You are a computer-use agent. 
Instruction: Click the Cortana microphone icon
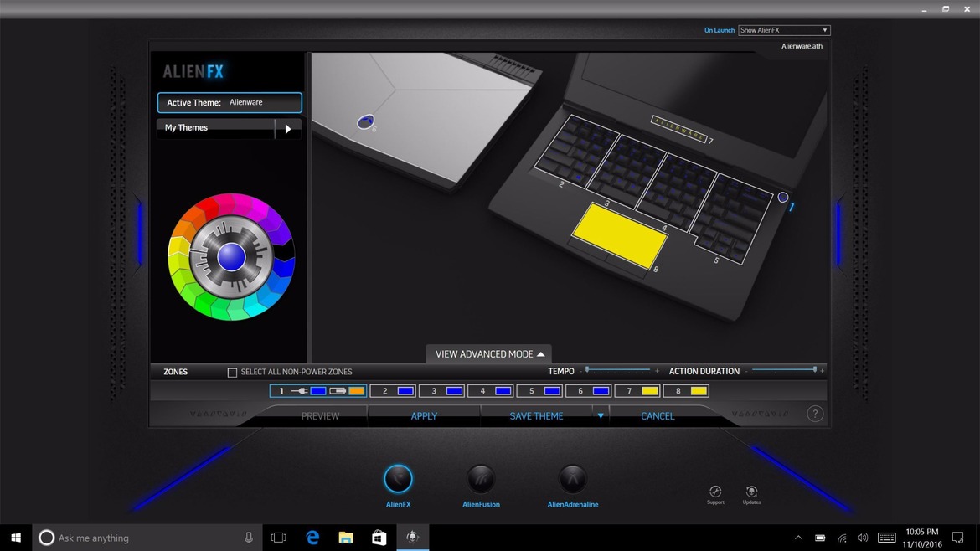[249, 538]
